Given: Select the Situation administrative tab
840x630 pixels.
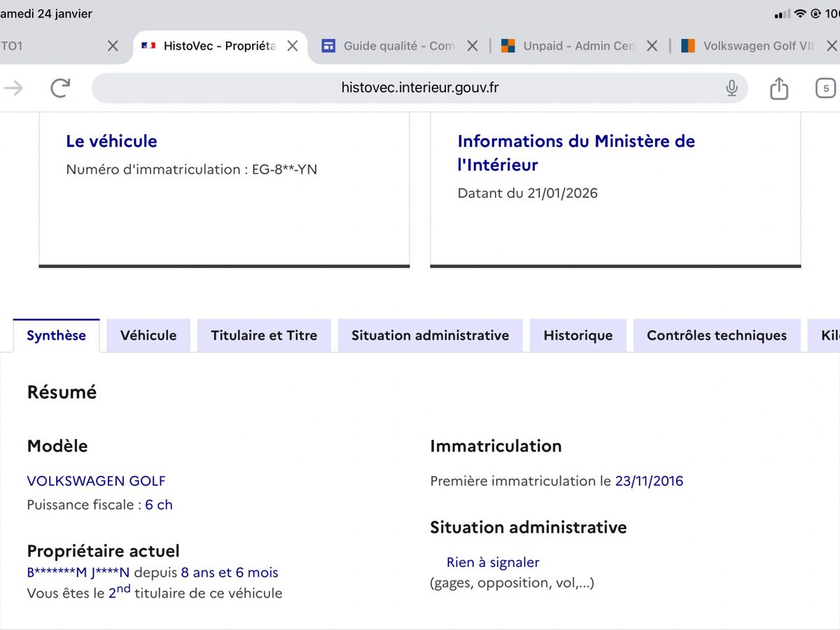Looking at the screenshot, I should tap(430, 335).
